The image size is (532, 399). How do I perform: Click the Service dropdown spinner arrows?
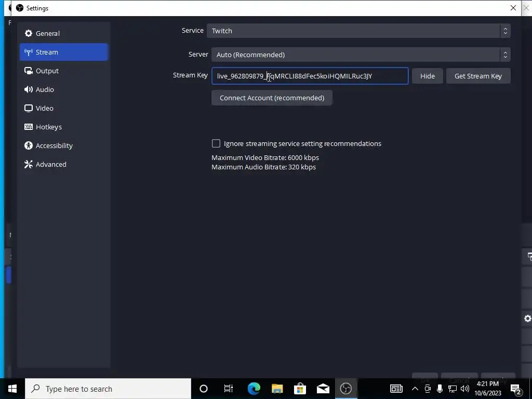click(x=505, y=31)
